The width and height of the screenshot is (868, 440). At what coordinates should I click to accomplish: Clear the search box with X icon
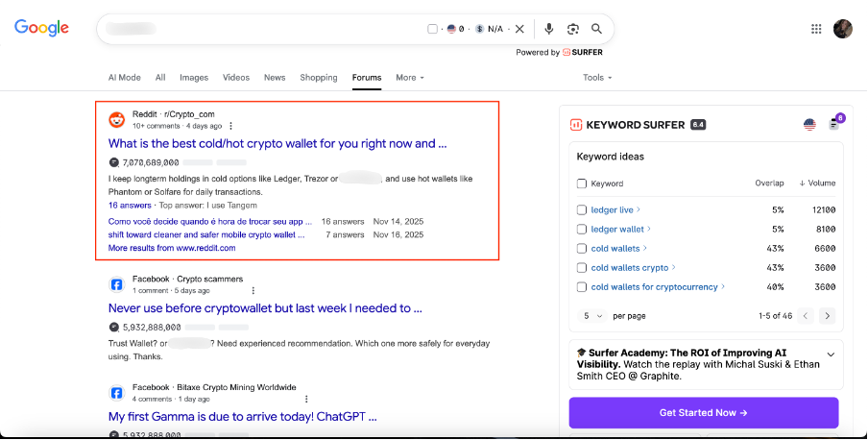click(x=519, y=29)
